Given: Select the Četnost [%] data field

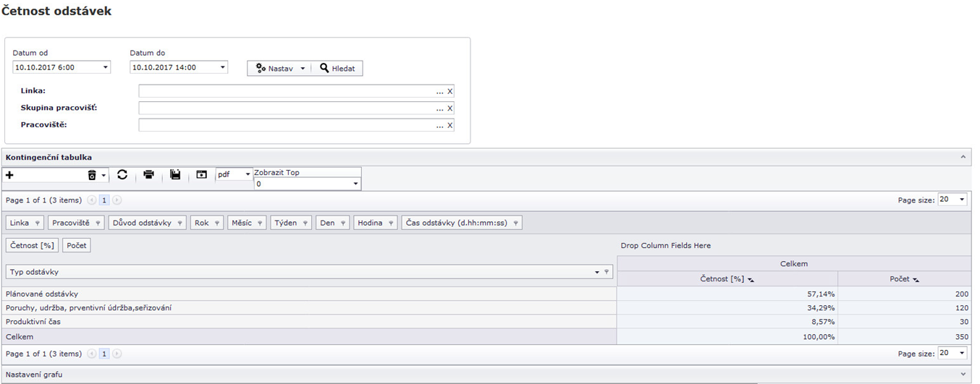Looking at the screenshot, I should [x=32, y=246].
